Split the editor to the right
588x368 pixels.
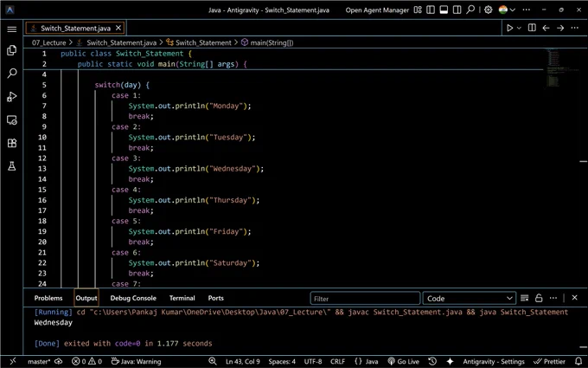click(x=532, y=28)
